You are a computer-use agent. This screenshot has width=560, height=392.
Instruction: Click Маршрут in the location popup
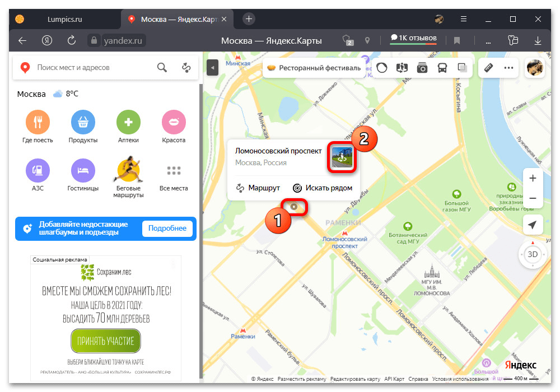[258, 188]
